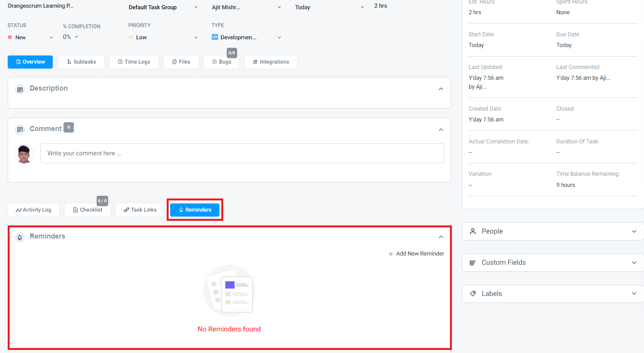Collapse the Reminders section chevron

[x=441, y=237]
